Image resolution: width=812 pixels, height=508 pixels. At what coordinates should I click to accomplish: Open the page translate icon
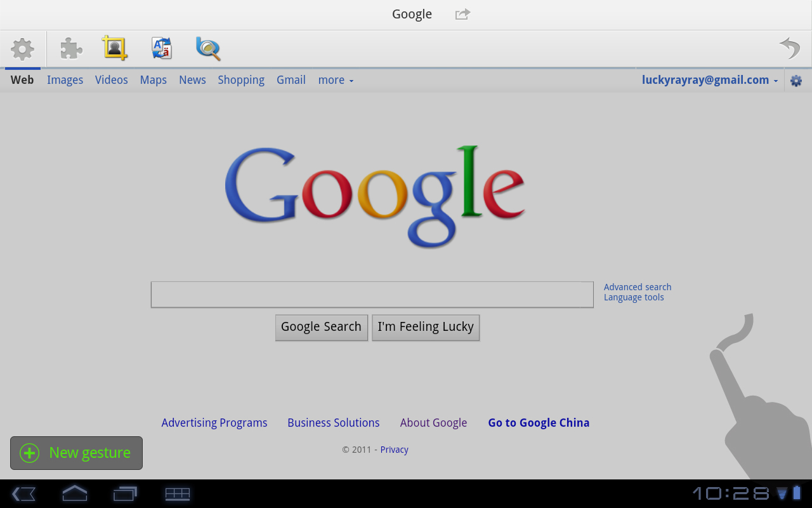[x=162, y=48]
